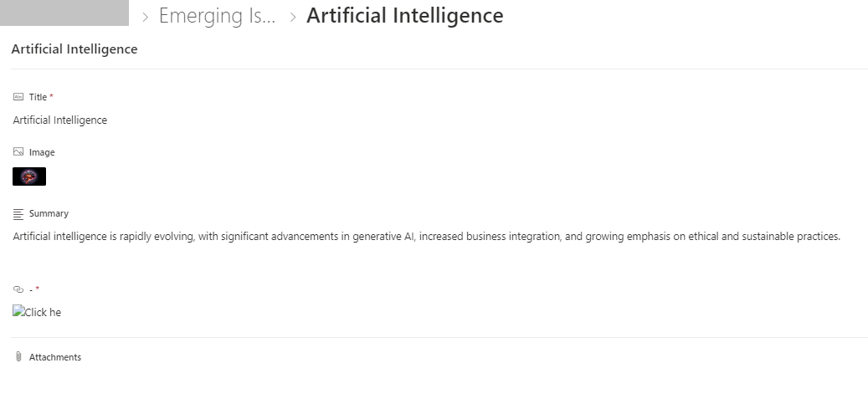Select the large Artificial Intelligence breadcrumb title
Viewport: 868px width, 409px height.
click(404, 16)
